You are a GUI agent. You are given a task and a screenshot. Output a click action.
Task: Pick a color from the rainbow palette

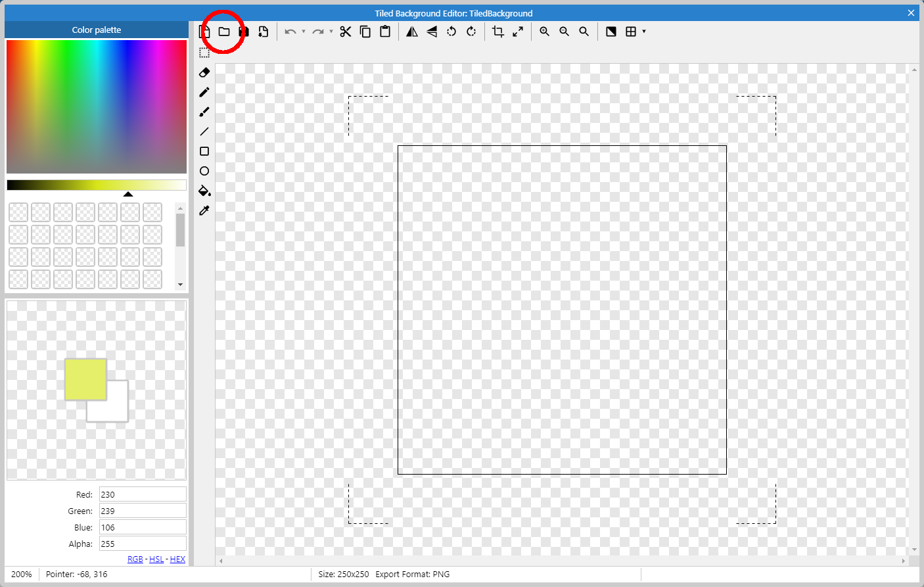(x=96, y=105)
